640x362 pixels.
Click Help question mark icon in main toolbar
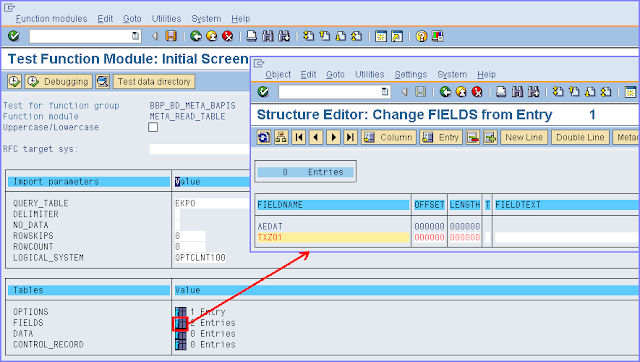click(x=421, y=36)
